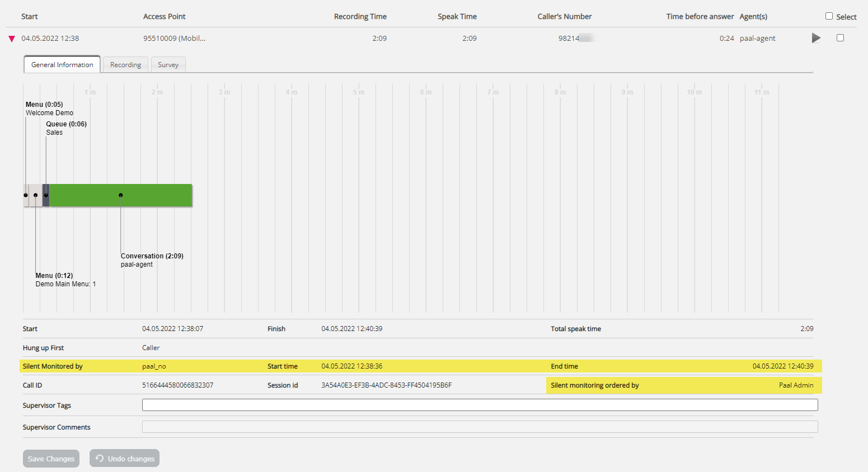Select the Queue marker dot on timeline
Viewport: 868px width, 472px height.
tap(46, 195)
